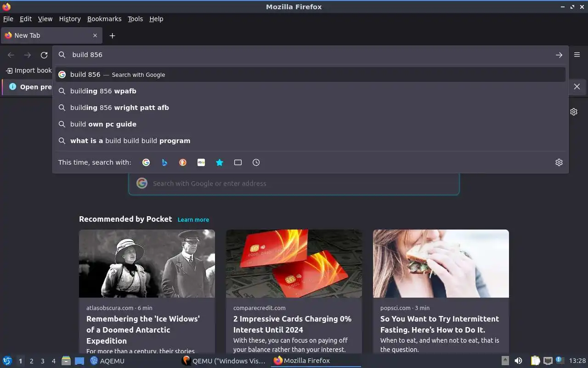
Task: Click the Bing one-off search icon
Action: pos(164,162)
